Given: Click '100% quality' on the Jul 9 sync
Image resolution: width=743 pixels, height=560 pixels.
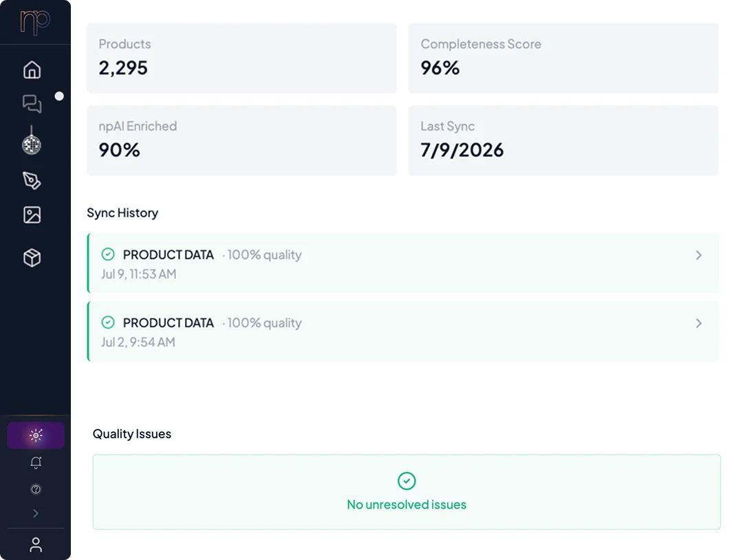Looking at the screenshot, I should coord(264,255).
